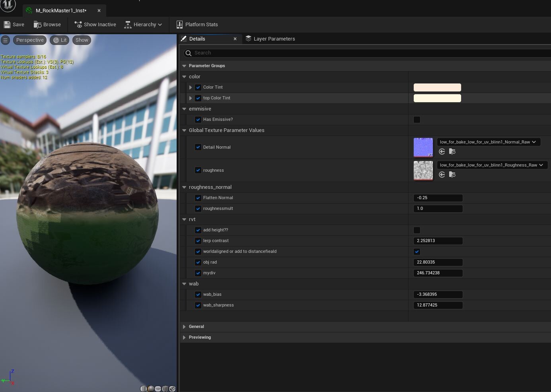Uncheck Color Tint override checkbox

coord(198,87)
